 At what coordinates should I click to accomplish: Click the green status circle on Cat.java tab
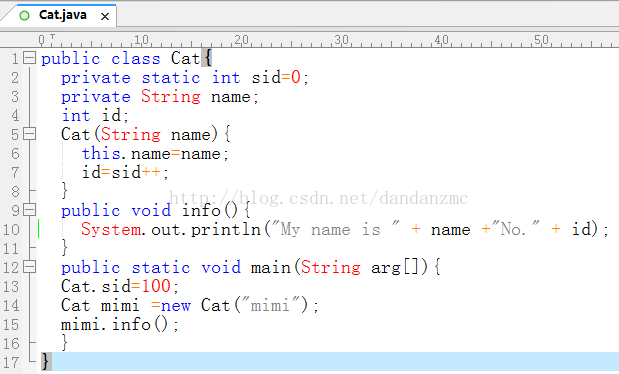(x=24, y=16)
